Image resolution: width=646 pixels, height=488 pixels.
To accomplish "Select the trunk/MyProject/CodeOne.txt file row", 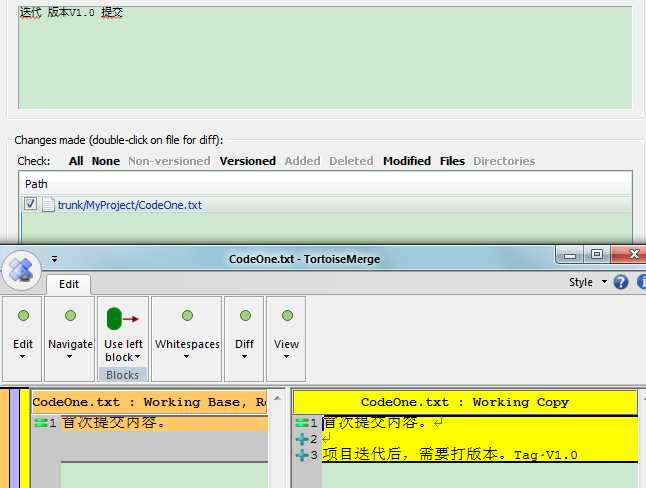I will [325, 205].
